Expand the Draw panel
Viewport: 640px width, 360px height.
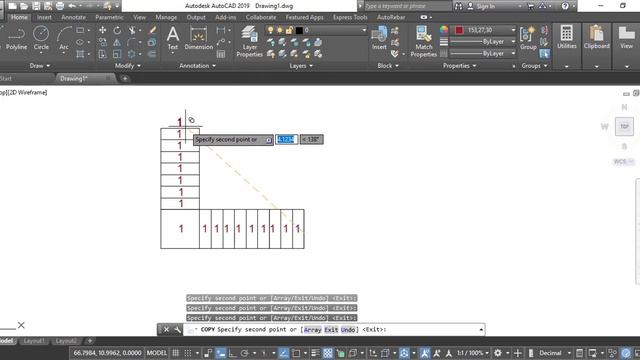pyautogui.click(x=40, y=66)
